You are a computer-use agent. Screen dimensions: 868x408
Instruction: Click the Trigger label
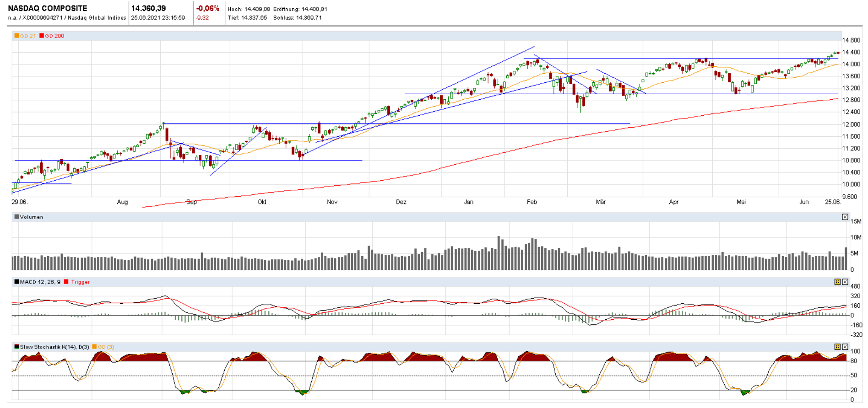[x=81, y=282]
